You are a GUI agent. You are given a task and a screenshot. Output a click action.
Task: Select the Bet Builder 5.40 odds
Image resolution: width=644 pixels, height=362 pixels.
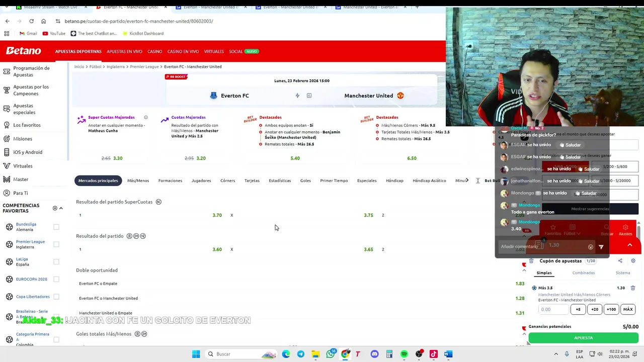tap(295, 158)
